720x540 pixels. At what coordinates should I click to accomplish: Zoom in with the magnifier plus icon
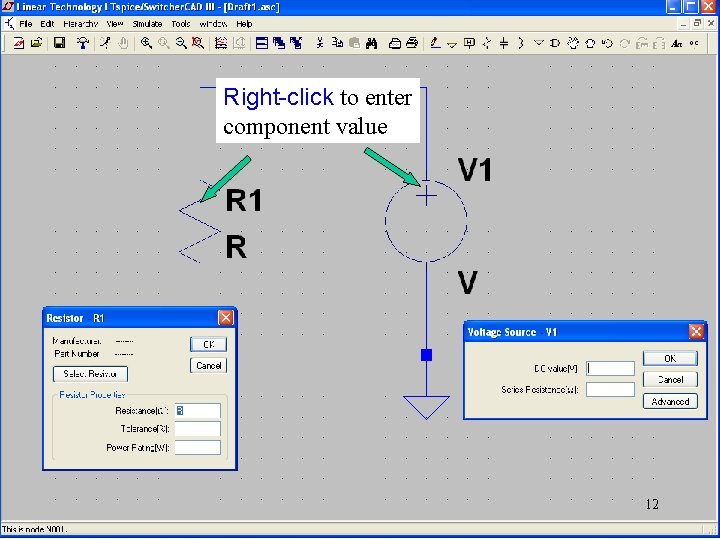click(x=146, y=43)
